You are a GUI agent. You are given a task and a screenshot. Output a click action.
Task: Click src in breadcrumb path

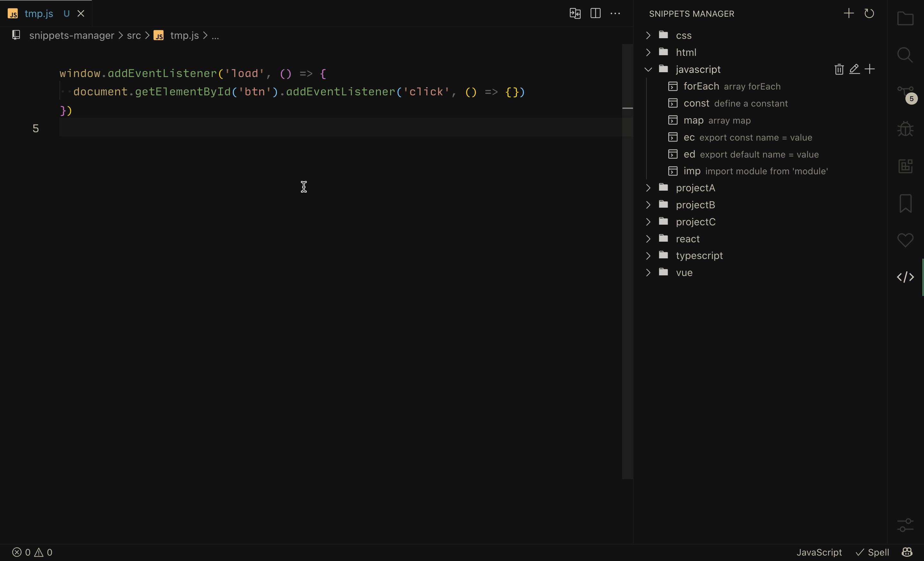[134, 35]
